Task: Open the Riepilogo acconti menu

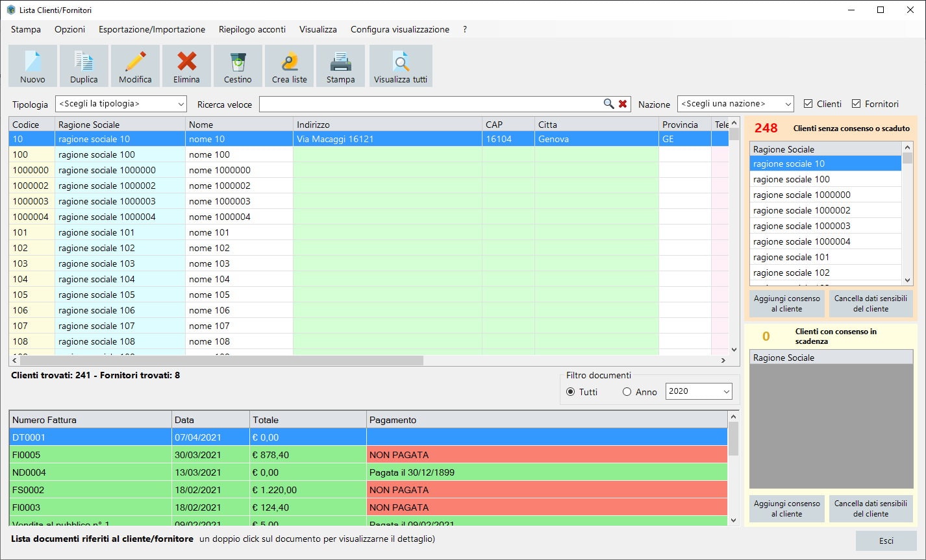Action: 252,29
